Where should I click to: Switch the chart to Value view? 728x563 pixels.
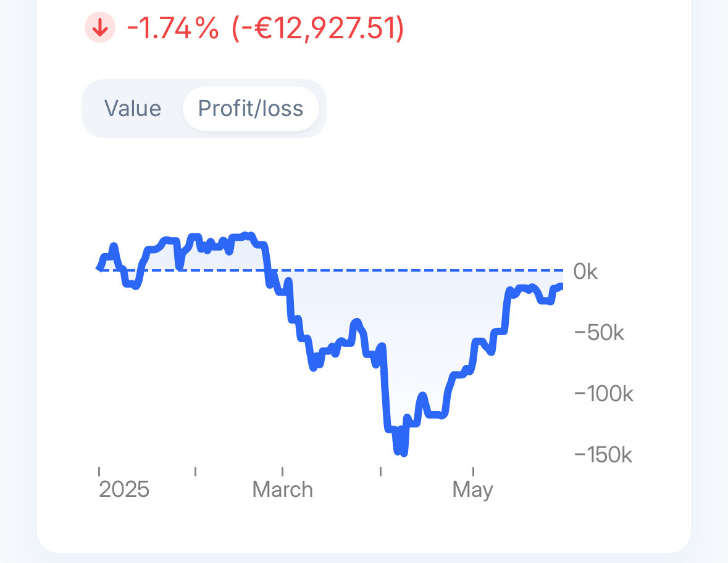pyautogui.click(x=133, y=109)
